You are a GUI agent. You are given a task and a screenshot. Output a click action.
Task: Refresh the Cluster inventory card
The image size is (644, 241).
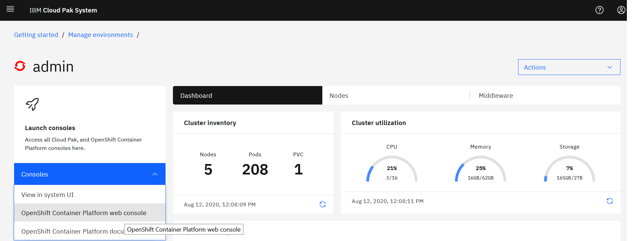pos(322,204)
